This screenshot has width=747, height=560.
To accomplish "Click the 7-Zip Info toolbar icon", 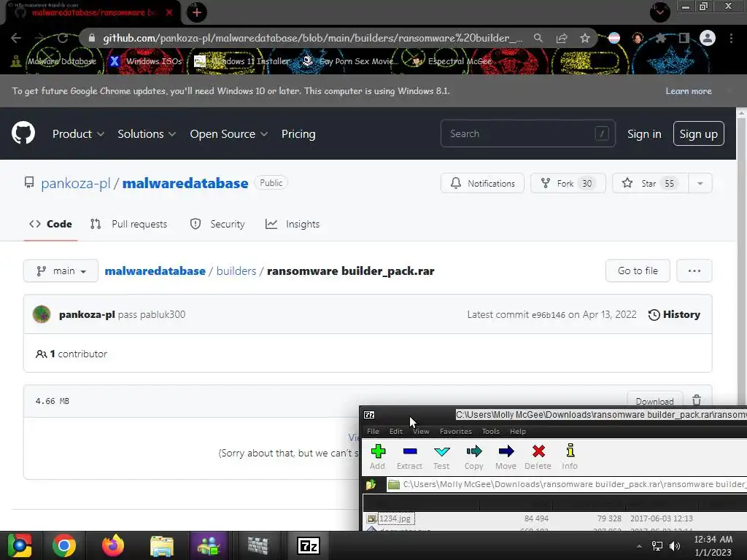I will tap(570, 450).
